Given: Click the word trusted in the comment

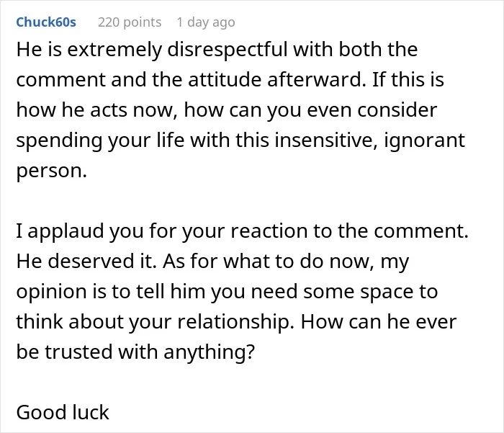Looking at the screenshot, I should (78, 352).
